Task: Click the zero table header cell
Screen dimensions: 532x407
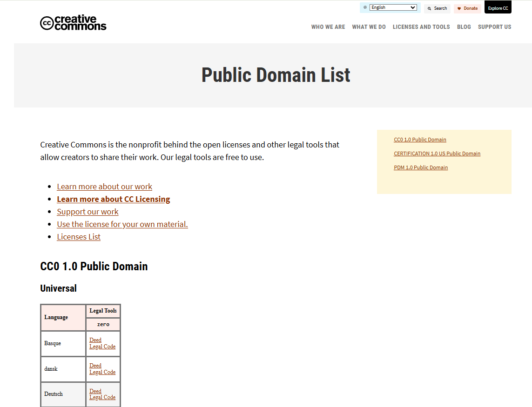Action: 103,325
